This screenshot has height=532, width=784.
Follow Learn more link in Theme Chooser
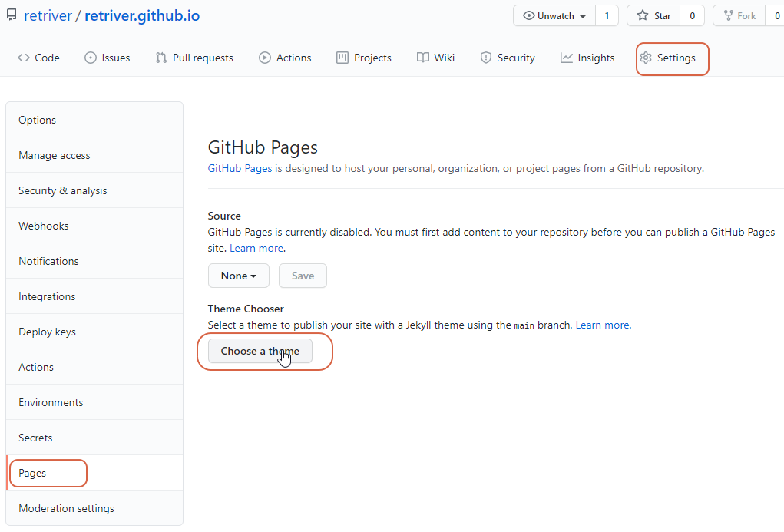click(603, 325)
